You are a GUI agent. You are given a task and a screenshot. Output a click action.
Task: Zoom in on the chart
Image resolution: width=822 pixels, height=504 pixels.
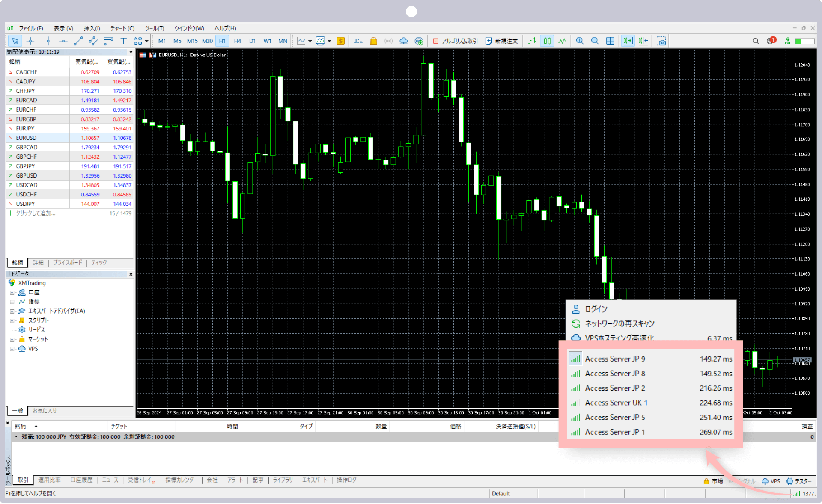(x=580, y=41)
